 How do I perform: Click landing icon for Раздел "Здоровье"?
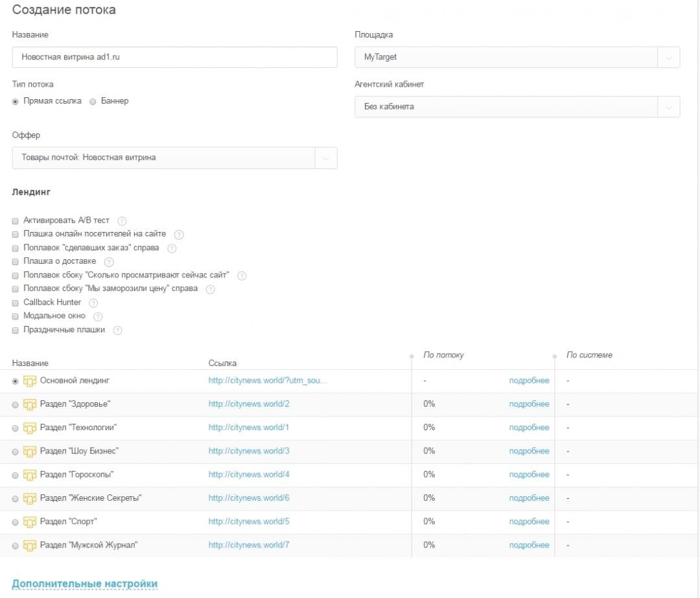tap(29, 404)
